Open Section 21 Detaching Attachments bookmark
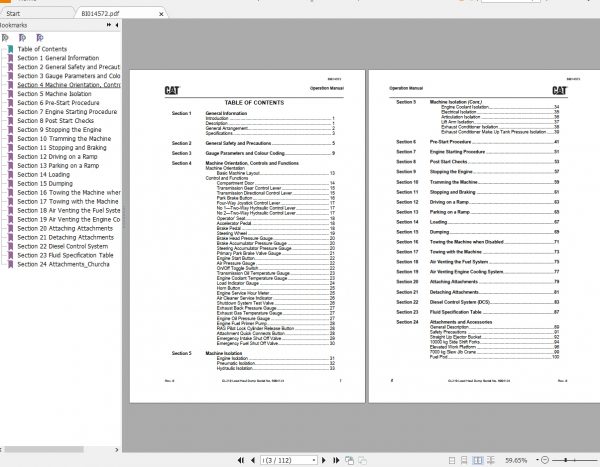 [65, 237]
